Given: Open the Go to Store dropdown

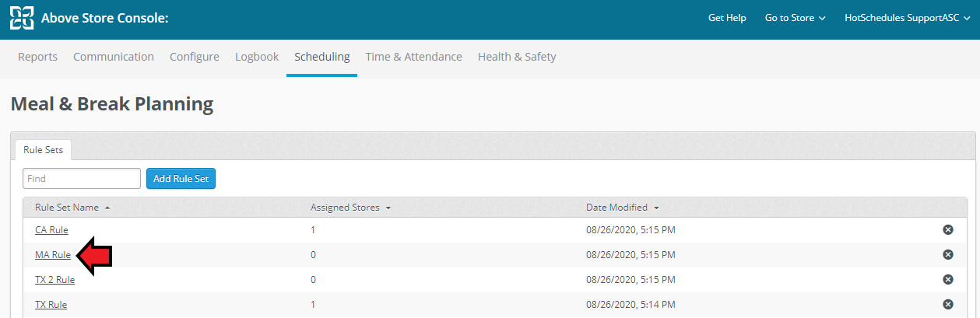Looking at the screenshot, I should click(795, 18).
